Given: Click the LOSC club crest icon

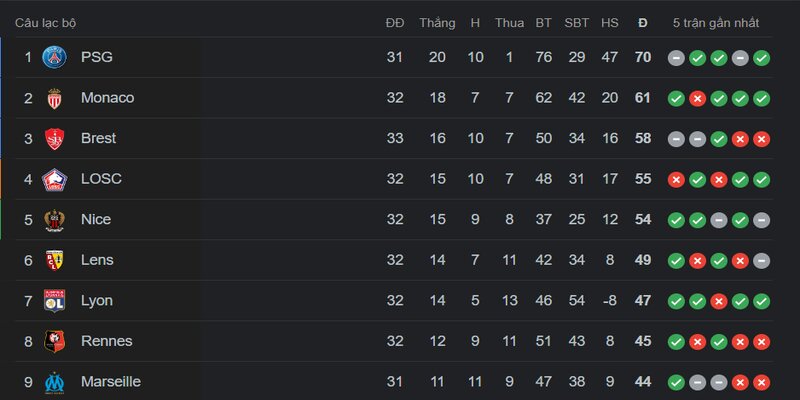Looking at the screenshot, I should pyautogui.click(x=54, y=179).
